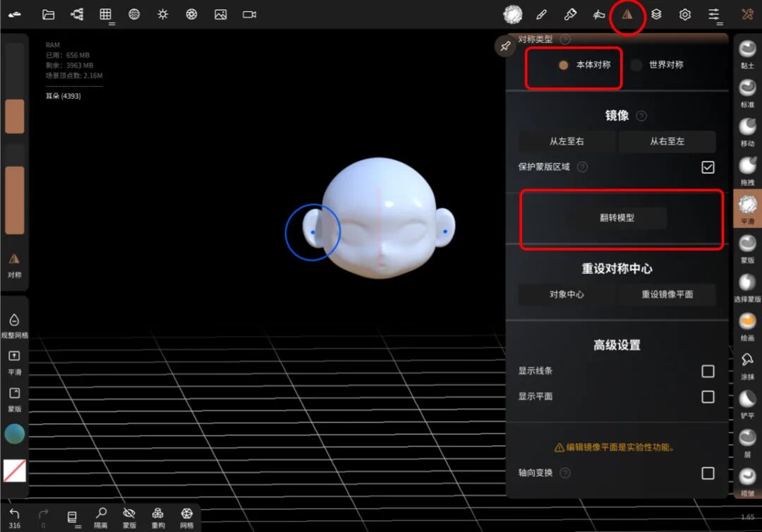Choose 世界对称 symmetry type
This screenshot has width=762, height=532.
click(657, 65)
